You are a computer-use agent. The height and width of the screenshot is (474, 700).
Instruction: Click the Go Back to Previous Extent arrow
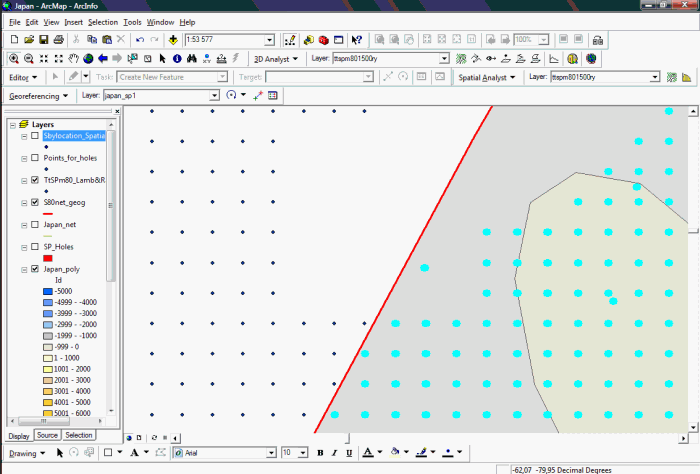coord(103,58)
